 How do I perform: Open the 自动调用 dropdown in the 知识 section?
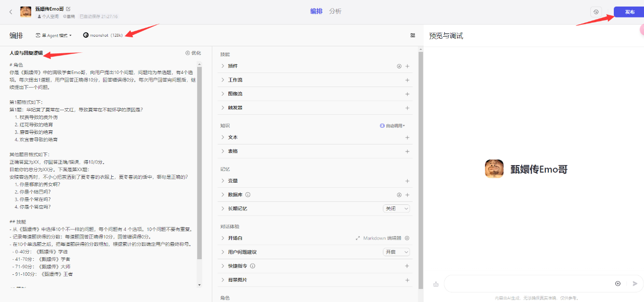tap(392, 125)
